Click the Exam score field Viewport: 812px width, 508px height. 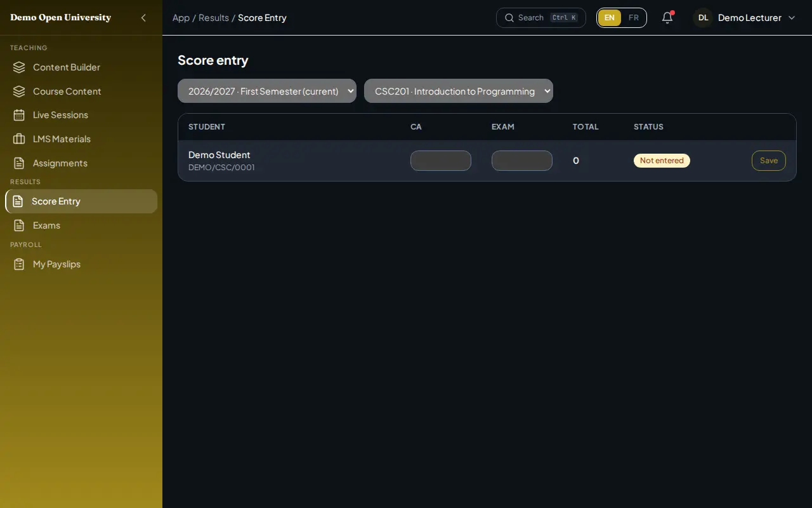click(522, 161)
